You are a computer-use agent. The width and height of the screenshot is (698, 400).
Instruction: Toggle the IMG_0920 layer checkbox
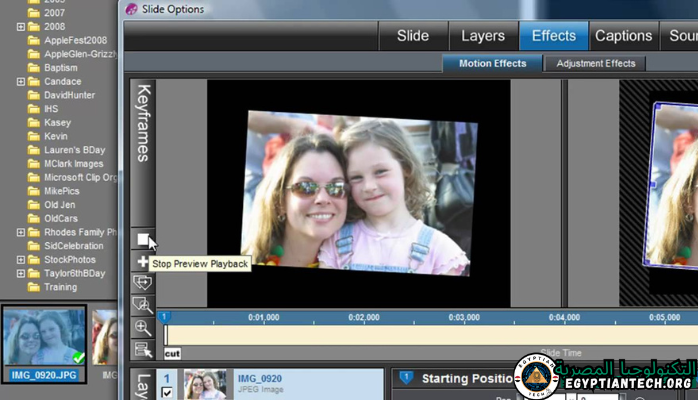coord(168,393)
